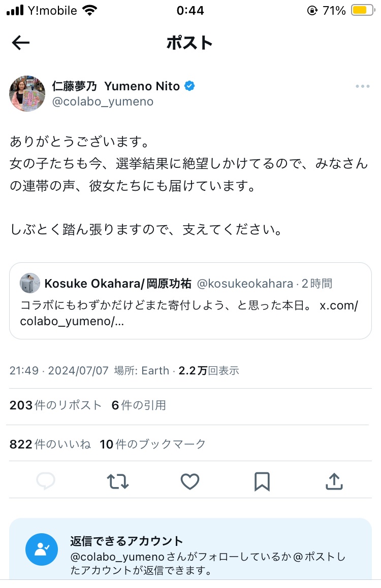
Task: Open Yumeno Nito's profile avatar
Action: (27, 93)
